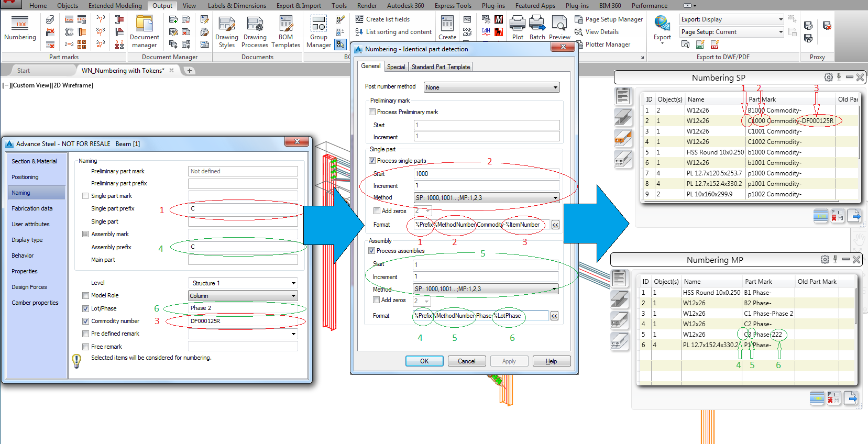The height and width of the screenshot is (444, 868).
Task: Open the Labels & Dimensions ribbon tab
Action: (x=237, y=6)
